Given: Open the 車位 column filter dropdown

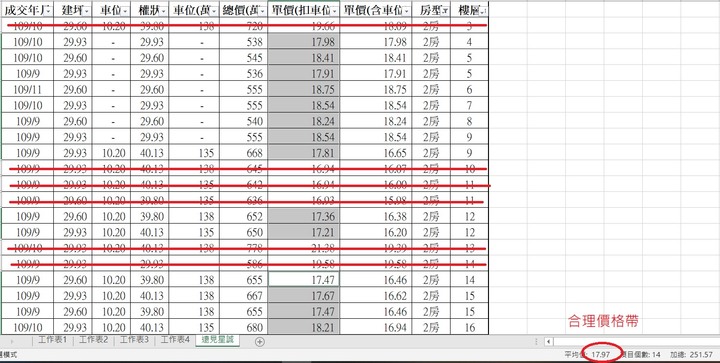Looking at the screenshot, I should 125,11.
